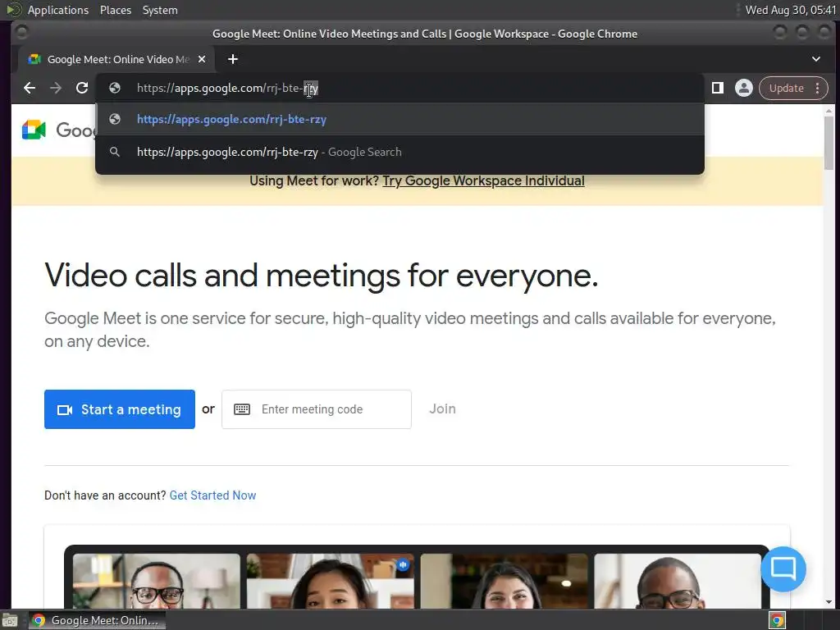The width and height of the screenshot is (840, 630).
Task: Open a new tab with the plus icon
Action: 232,59
